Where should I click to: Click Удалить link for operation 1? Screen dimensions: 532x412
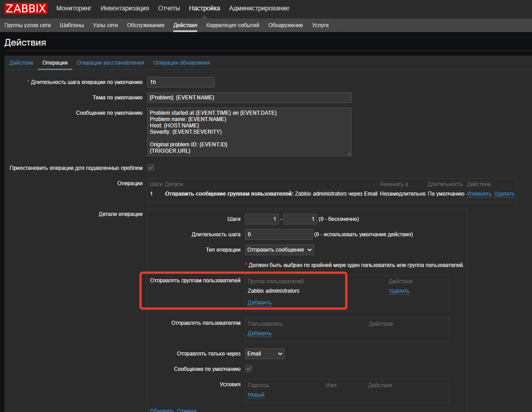click(x=504, y=194)
